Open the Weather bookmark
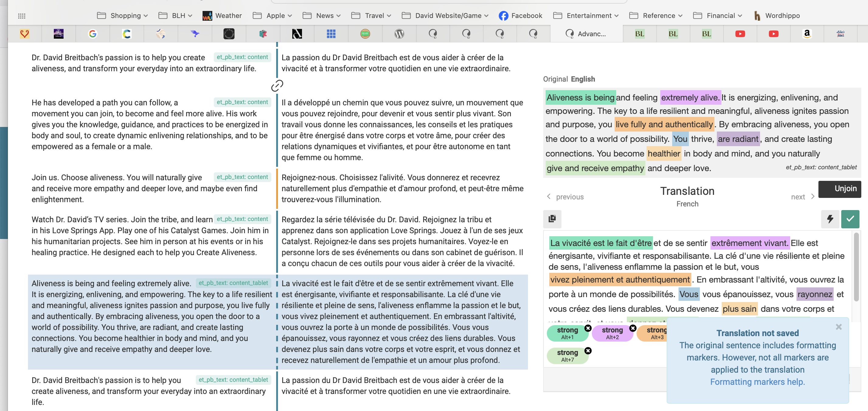This screenshot has width=868, height=411. click(222, 16)
